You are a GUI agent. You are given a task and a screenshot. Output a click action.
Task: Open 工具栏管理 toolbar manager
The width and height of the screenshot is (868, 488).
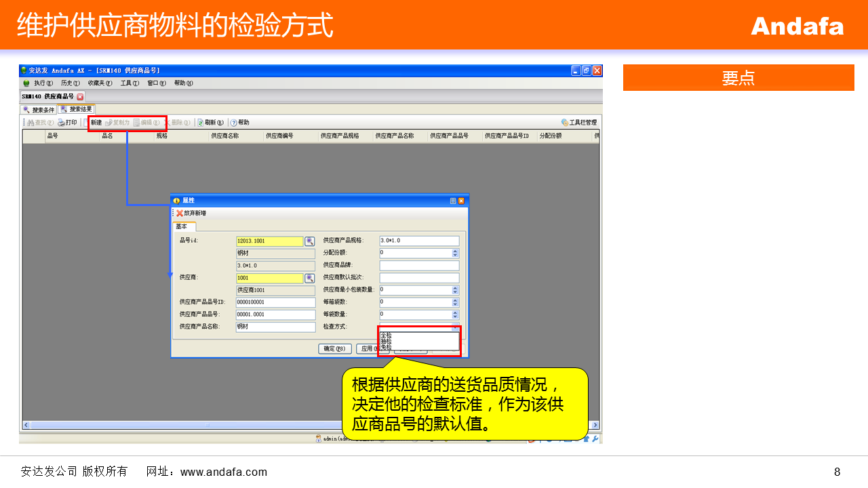(579, 123)
